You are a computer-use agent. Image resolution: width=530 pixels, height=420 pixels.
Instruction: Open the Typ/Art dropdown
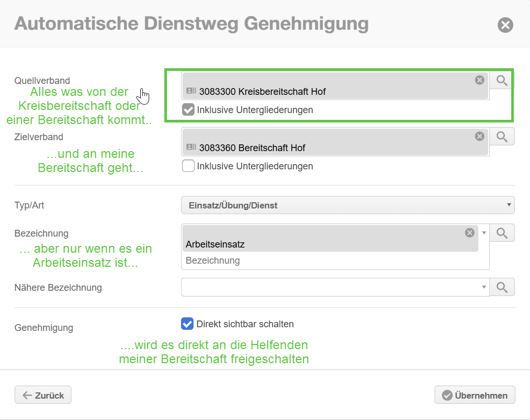tap(347, 205)
